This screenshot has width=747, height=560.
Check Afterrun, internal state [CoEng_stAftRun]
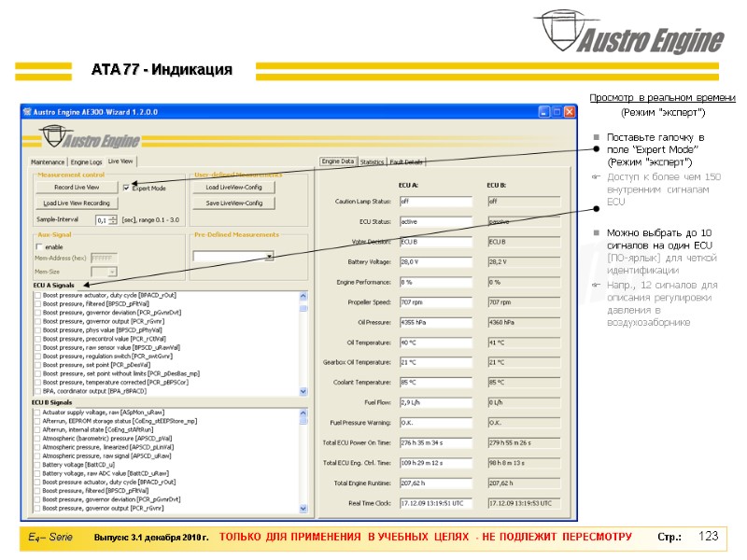pyautogui.click(x=37, y=430)
